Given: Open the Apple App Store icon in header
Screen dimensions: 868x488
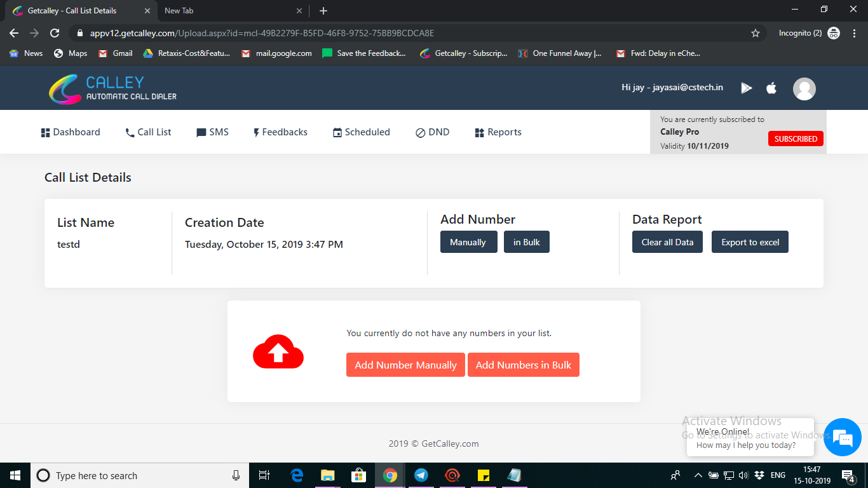Looking at the screenshot, I should [x=771, y=88].
